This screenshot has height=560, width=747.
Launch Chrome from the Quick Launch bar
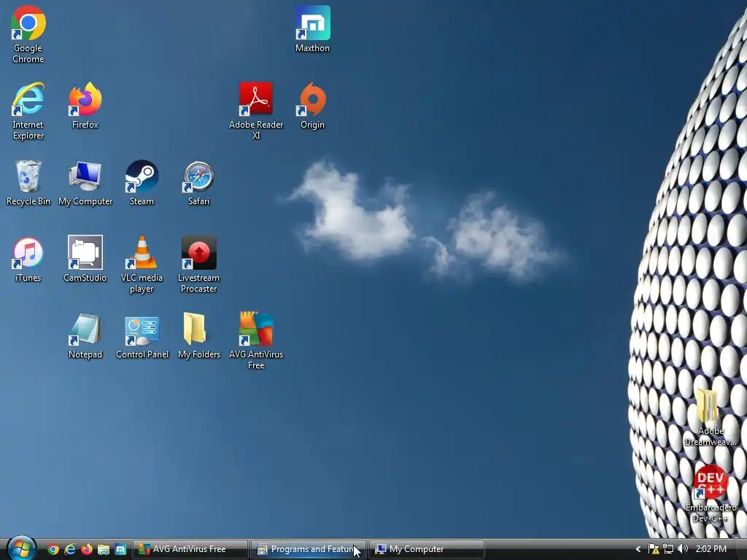(x=53, y=549)
